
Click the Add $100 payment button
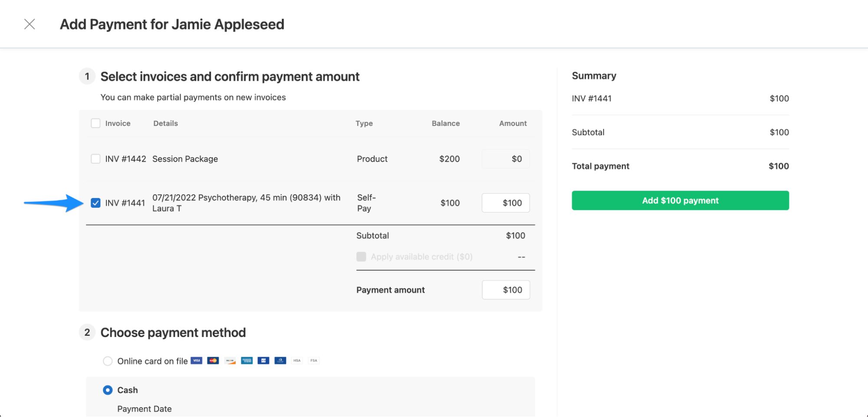[x=680, y=200]
